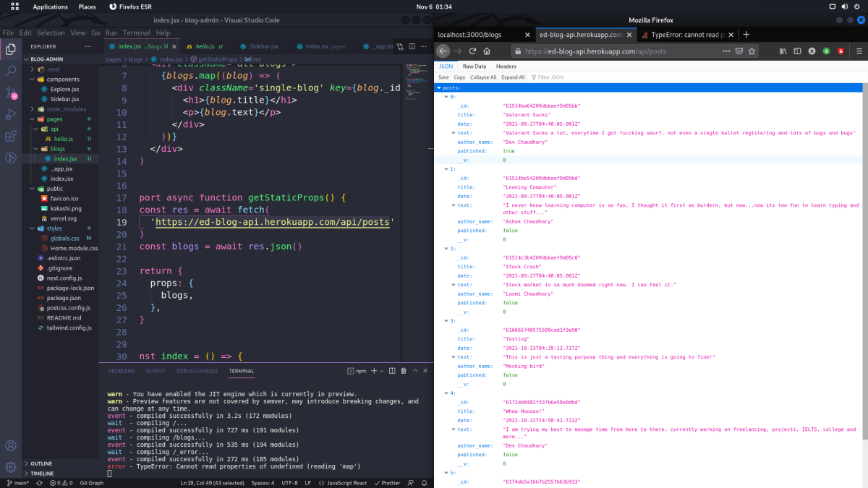
Task: Collapse the posts node in JSON viewer
Action: tap(438, 86)
